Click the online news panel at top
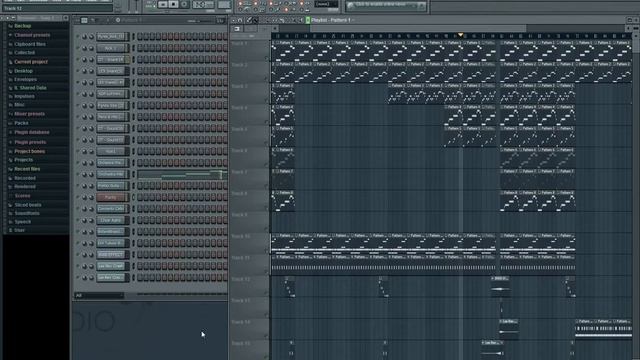 click(x=386, y=5)
